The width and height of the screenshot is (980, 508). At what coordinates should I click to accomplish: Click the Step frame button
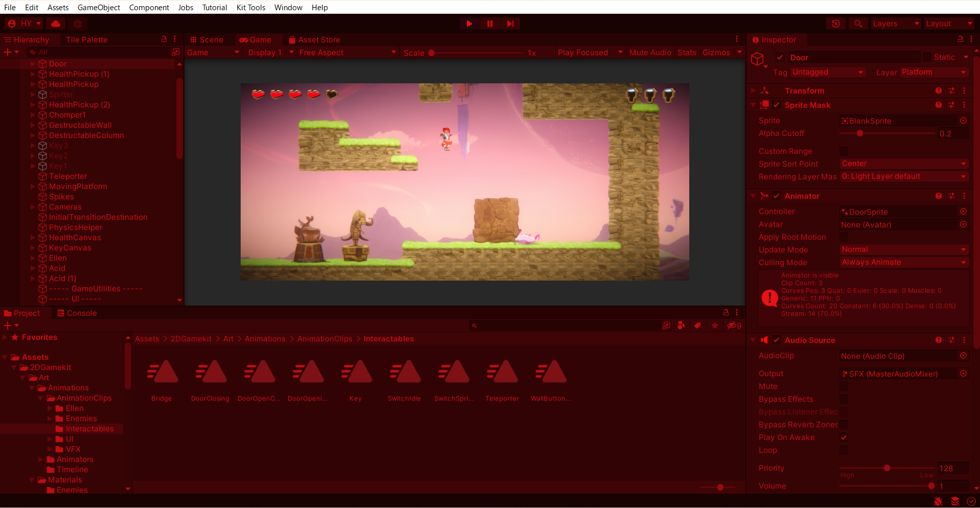click(510, 24)
